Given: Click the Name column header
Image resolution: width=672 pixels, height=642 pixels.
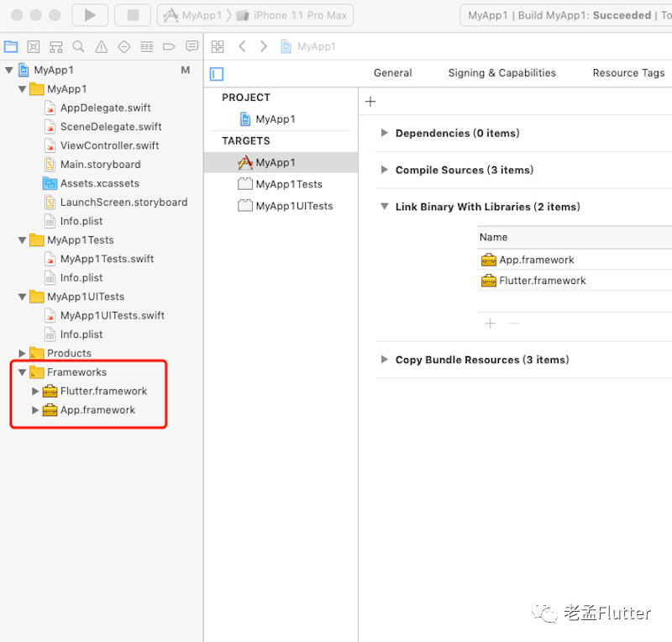Looking at the screenshot, I should 575,237.
